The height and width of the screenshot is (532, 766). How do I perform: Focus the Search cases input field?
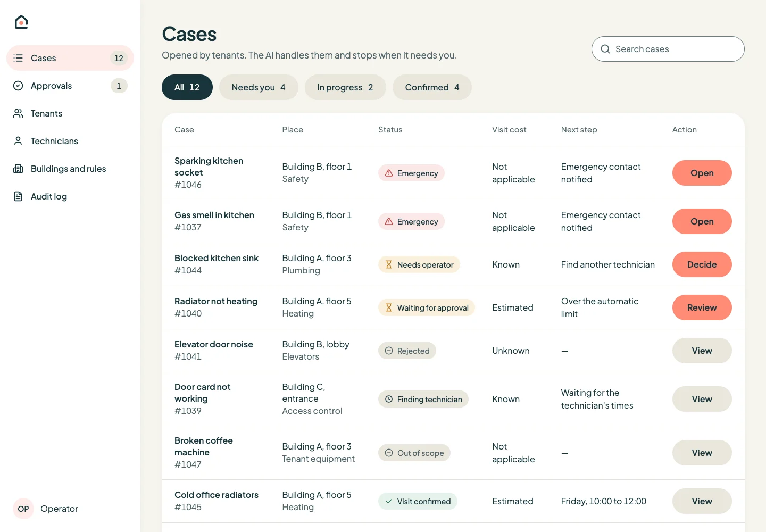coord(668,49)
